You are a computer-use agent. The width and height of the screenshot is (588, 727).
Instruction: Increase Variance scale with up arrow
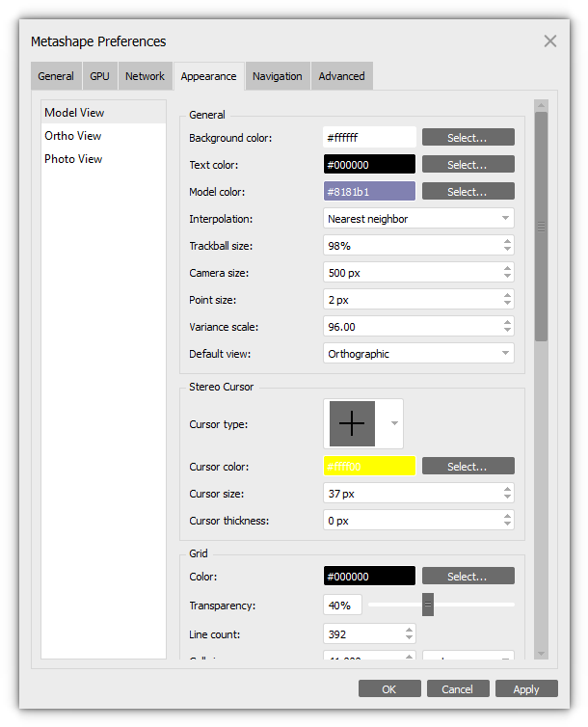507,322
